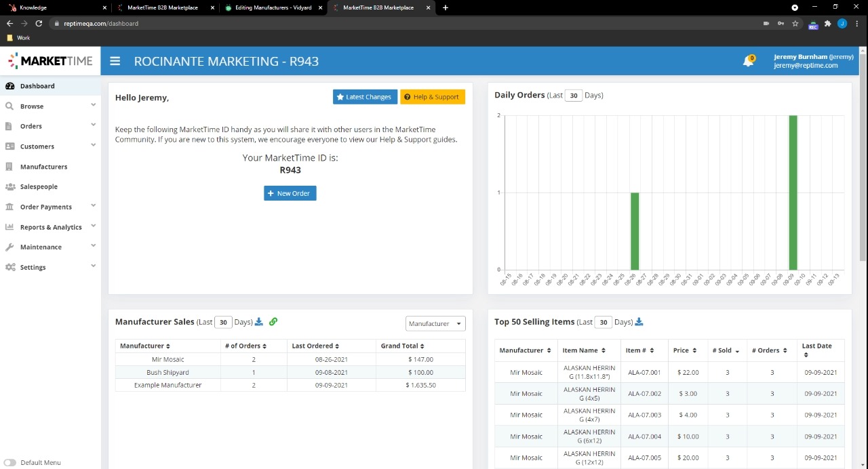Click the green 09-09 bar in Daily Orders
The width and height of the screenshot is (868, 469).
(793, 192)
